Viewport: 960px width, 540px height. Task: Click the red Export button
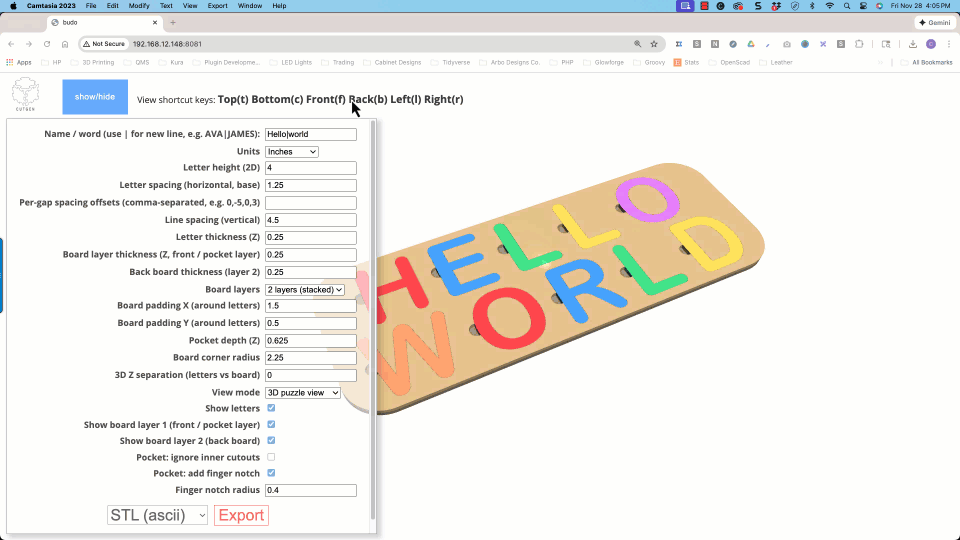coord(241,515)
